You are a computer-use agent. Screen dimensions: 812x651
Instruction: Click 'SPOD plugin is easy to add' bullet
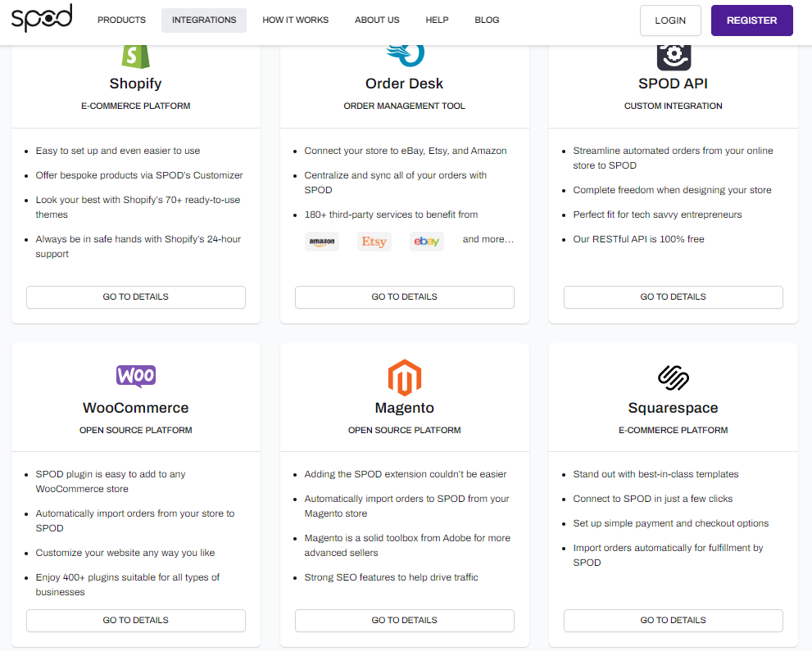(x=111, y=481)
